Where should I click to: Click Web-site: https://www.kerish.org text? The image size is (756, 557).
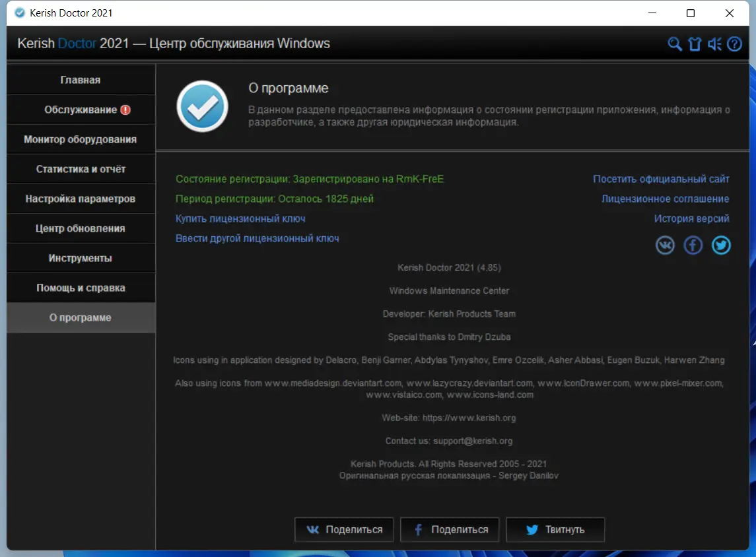click(x=449, y=418)
